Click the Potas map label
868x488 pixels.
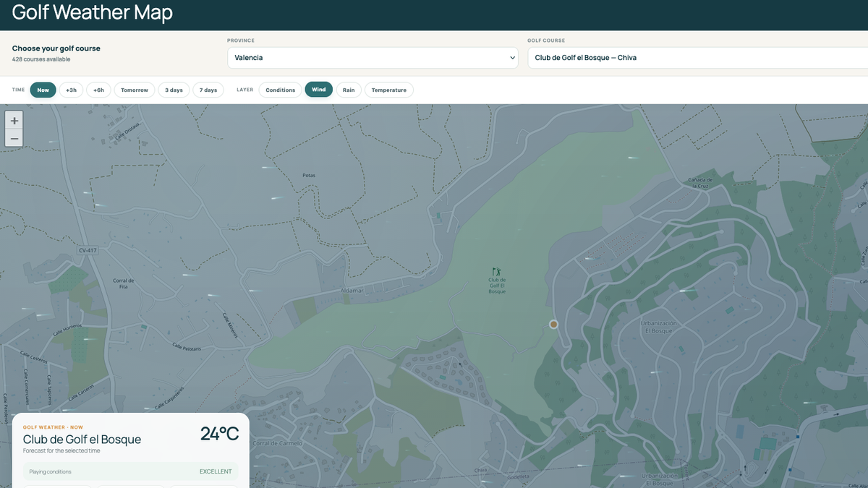[309, 175]
